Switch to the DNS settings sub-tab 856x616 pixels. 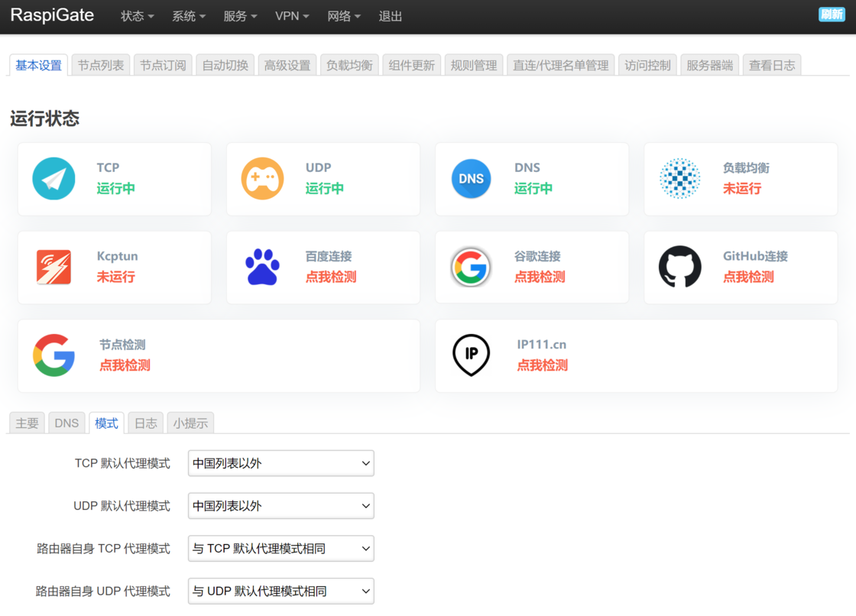66,423
